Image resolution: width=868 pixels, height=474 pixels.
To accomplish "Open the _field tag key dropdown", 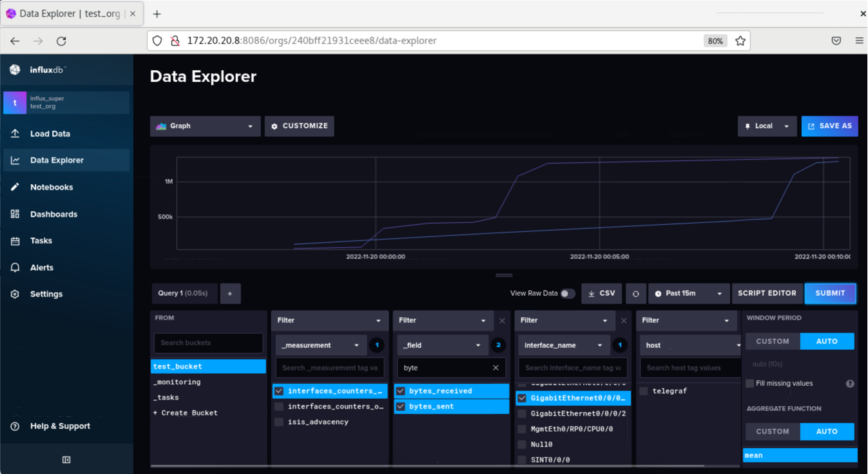I will [443, 345].
